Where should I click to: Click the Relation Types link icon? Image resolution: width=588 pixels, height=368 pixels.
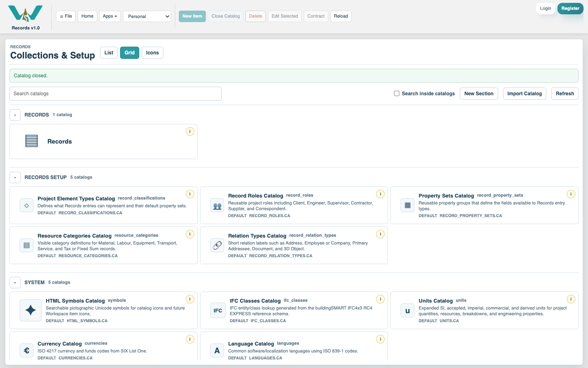click(217, 245)
